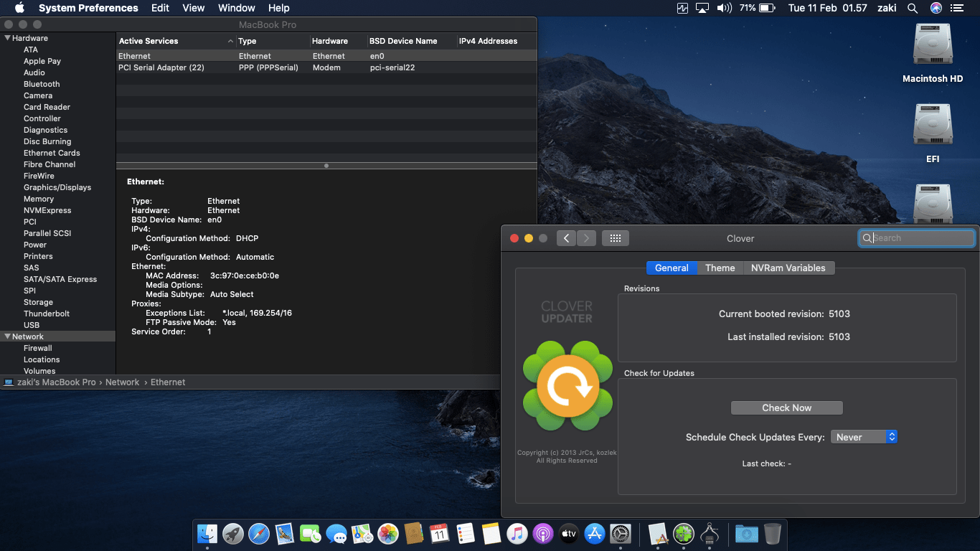Switch to NVRam Variables tab
980x551 pixels.
(x=788, y=268)
